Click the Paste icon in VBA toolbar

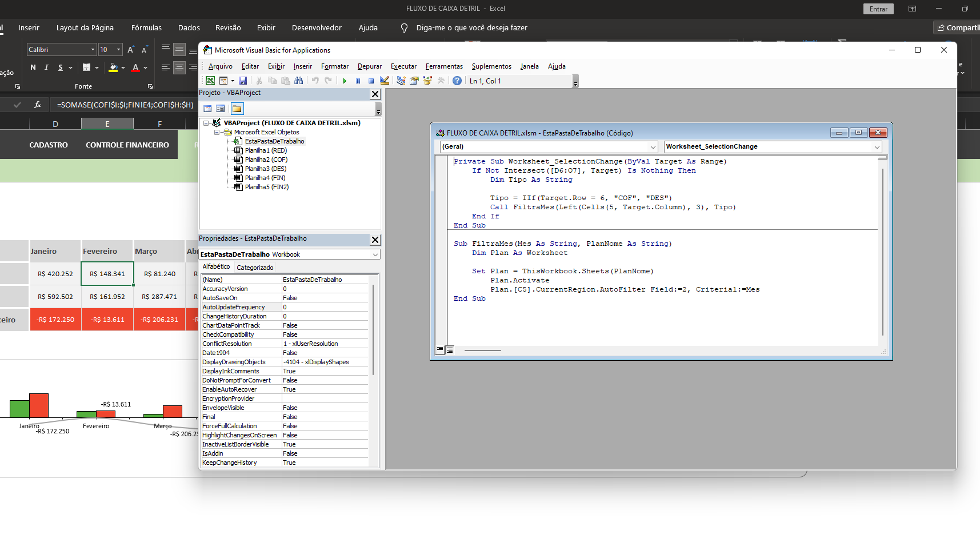click(286, 81)
